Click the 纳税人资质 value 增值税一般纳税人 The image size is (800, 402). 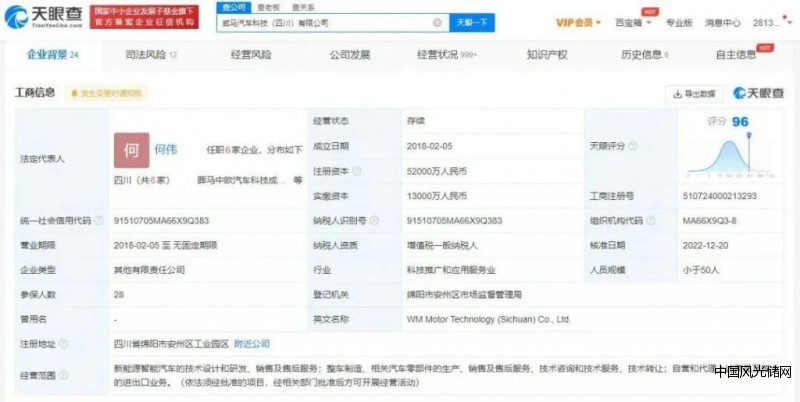(x=442, y=245)
